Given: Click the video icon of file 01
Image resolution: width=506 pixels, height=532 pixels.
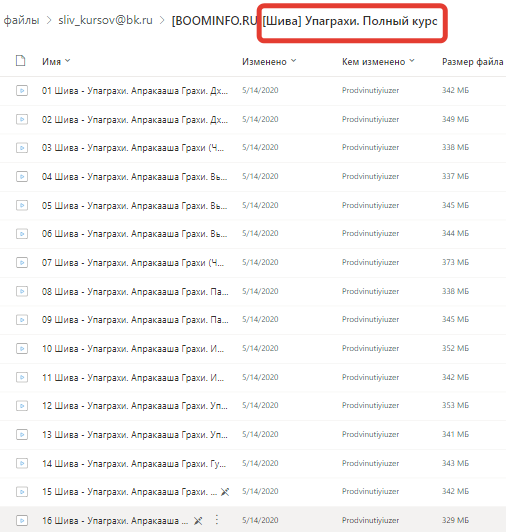Looking at the screenshot, I should 22,91.
